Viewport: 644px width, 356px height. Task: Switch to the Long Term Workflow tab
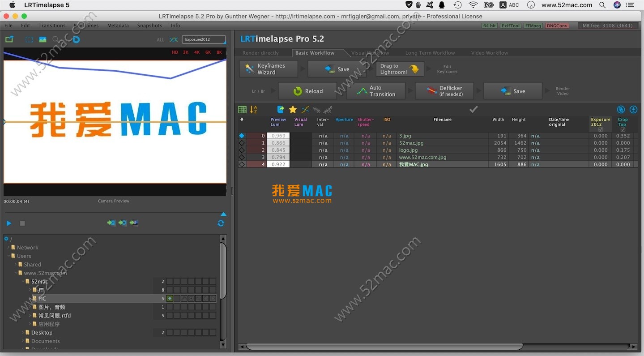(430, 53)
